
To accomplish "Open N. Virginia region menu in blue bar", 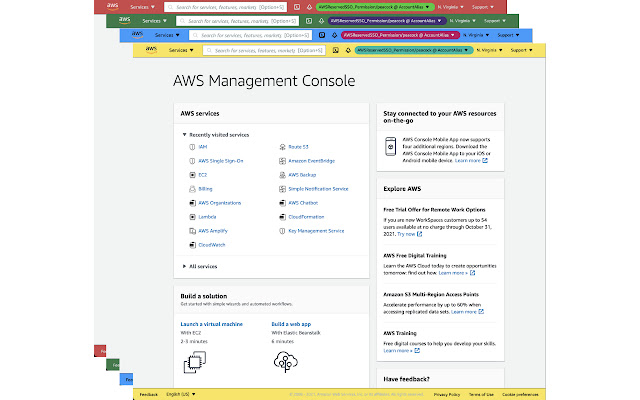I will coord(476,35).
